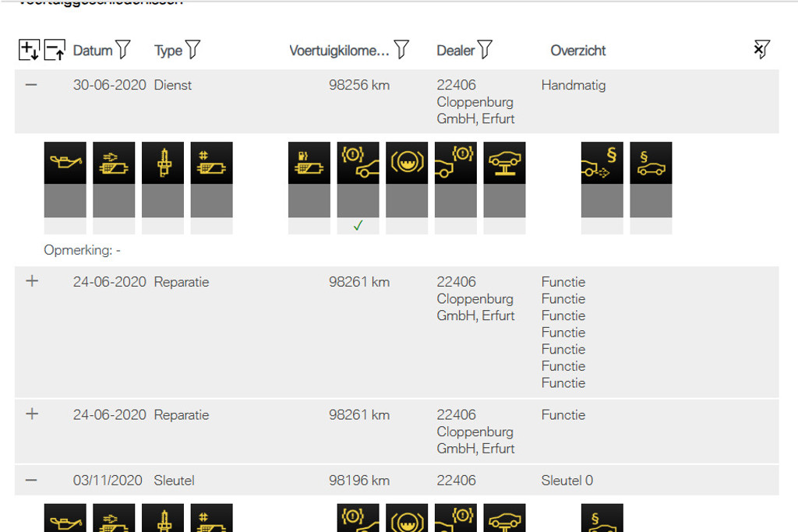This screenshot has width=798, height=532.
Task: Open the Type column filter
Action: point(193,49)
